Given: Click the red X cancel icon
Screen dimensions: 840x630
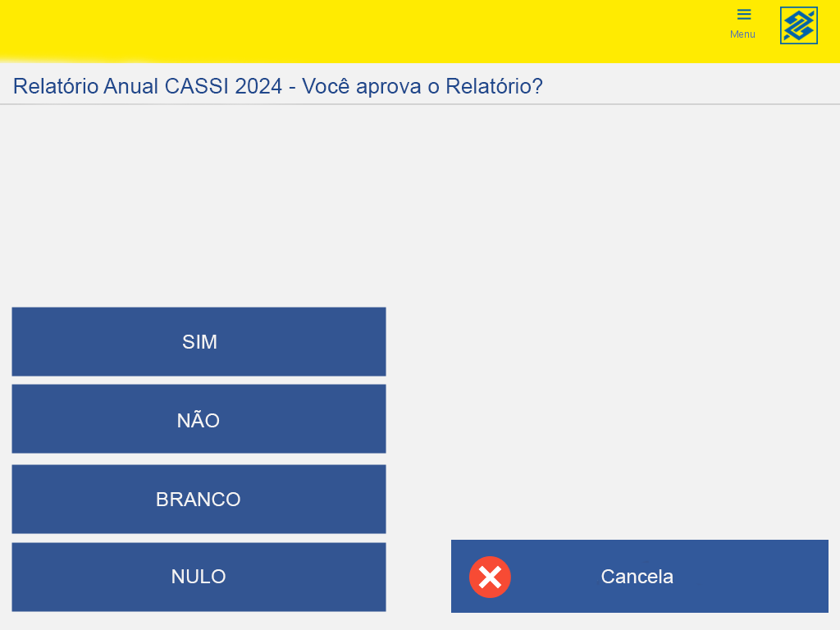Looking at the screenshot, I should [490, 577].
